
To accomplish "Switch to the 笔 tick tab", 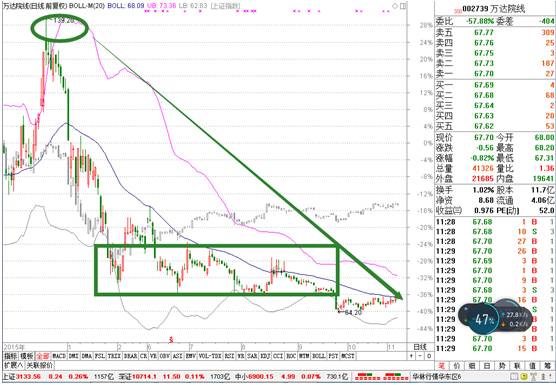I will 442,366.
